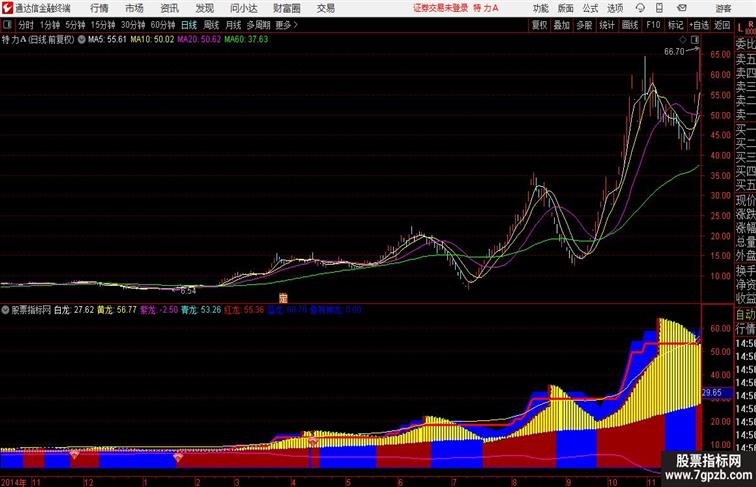Click the 黄龙: 56.77 indicator value
The width and height of the screenshot is (756, 487).
117,310
